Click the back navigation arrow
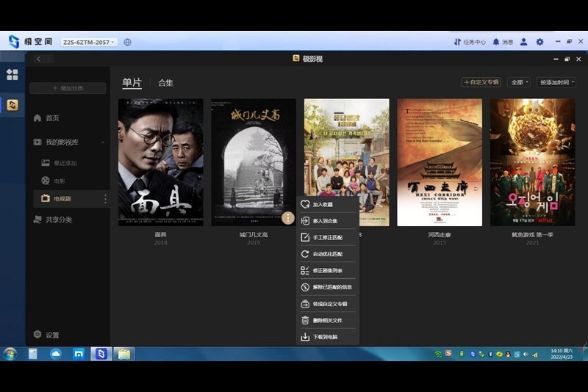 point(38,59)
